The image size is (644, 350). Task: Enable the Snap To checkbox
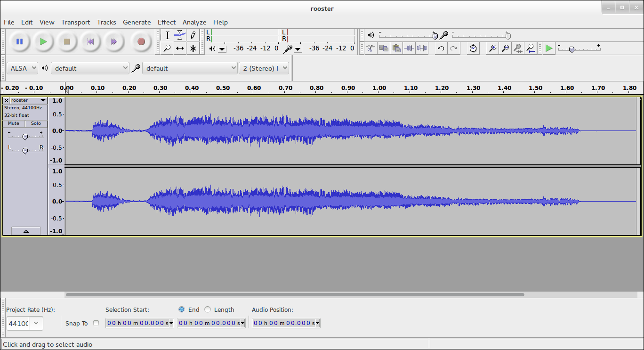point(96,323)
